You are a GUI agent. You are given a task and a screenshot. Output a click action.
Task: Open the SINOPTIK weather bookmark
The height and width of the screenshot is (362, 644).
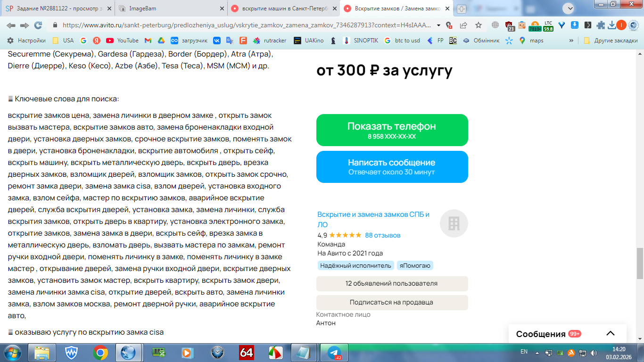click(x=361, y=41)
